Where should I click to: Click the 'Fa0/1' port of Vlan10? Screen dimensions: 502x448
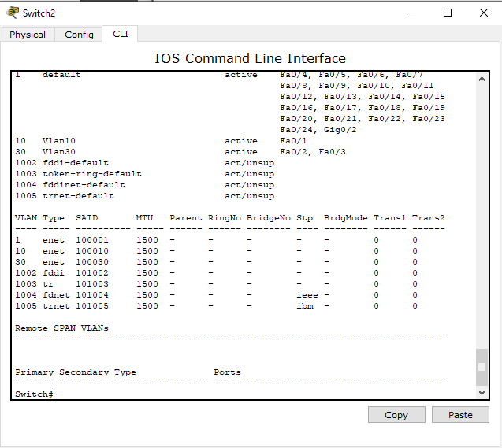294,141
